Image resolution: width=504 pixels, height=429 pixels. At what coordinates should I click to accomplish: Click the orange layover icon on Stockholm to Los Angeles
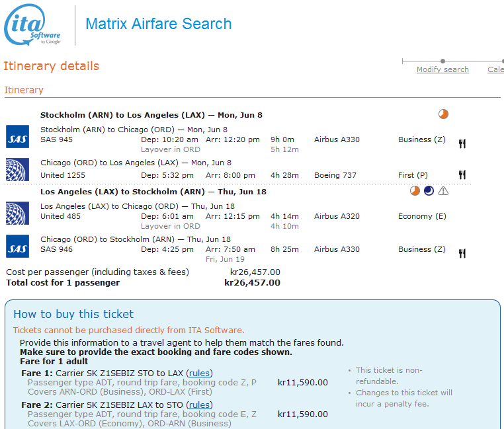tap(443, 114)
